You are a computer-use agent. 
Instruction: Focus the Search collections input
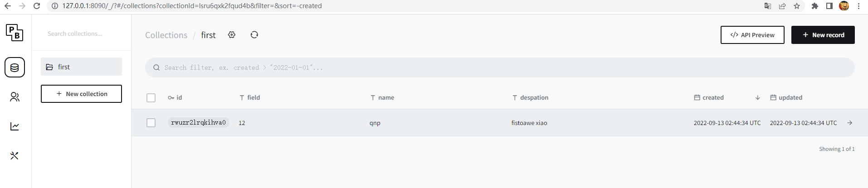[82, 34]
